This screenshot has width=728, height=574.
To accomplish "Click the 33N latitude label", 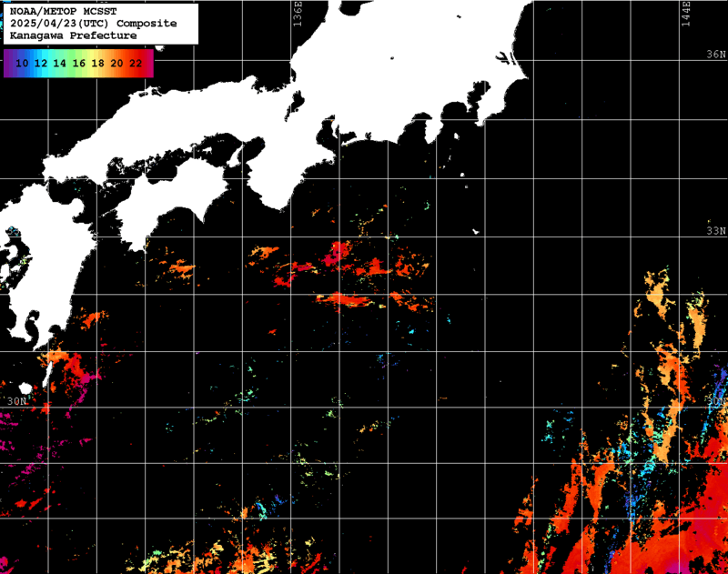I will [x=716, y=231].
